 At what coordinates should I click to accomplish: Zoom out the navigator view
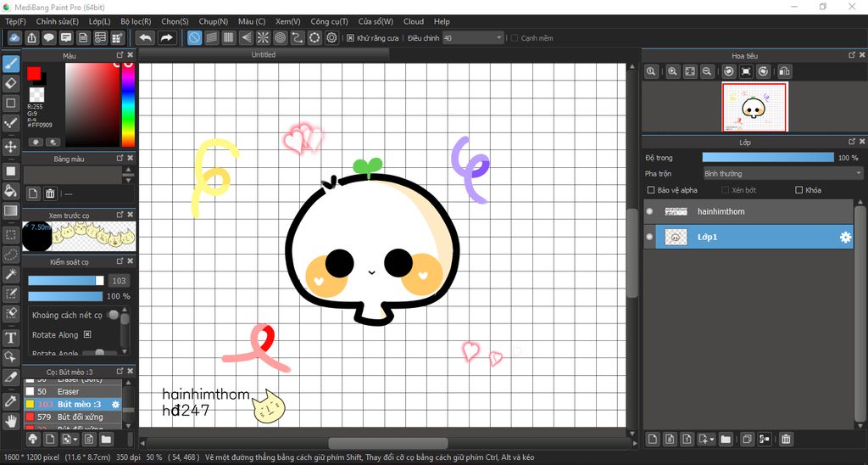[706, 71]
